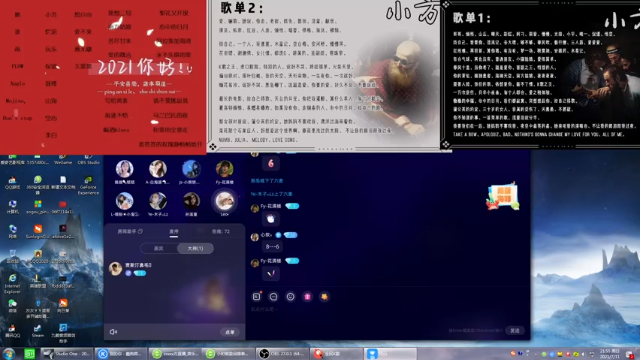The height and width of the screenshot is (360, 640).
Task: Click the 点单 order button
Action: tap(230, 332)
